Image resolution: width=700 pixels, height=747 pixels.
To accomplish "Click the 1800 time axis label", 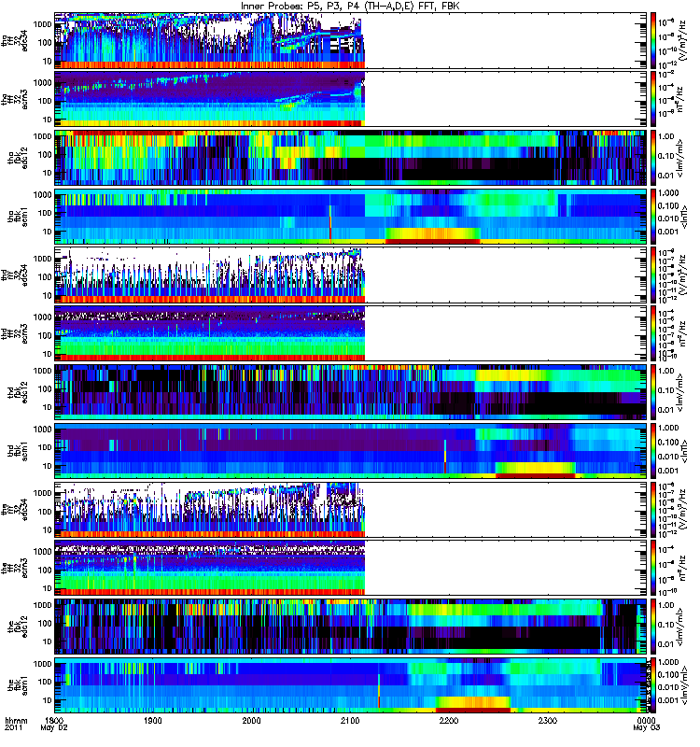I will [x=54, y=720].
